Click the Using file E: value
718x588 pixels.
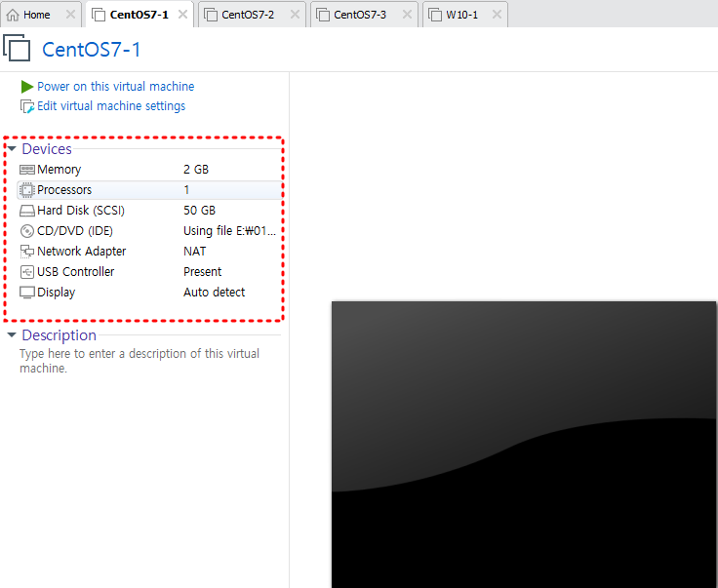[x=230, y=231]
